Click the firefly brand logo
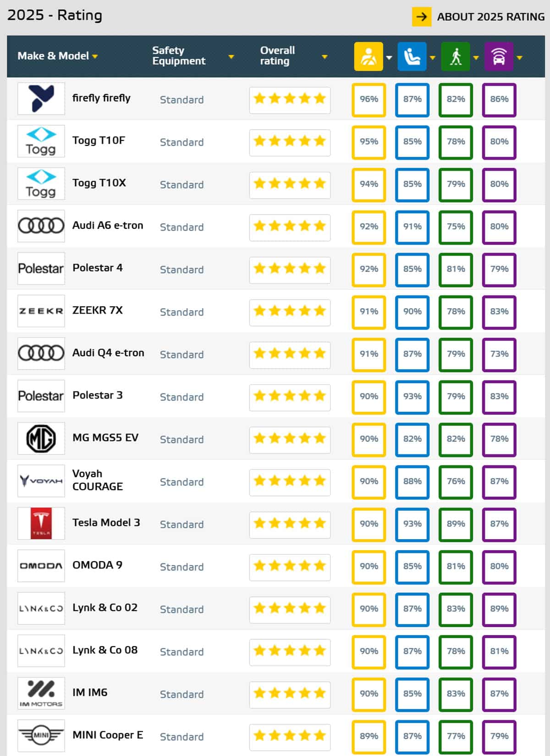 41,99
